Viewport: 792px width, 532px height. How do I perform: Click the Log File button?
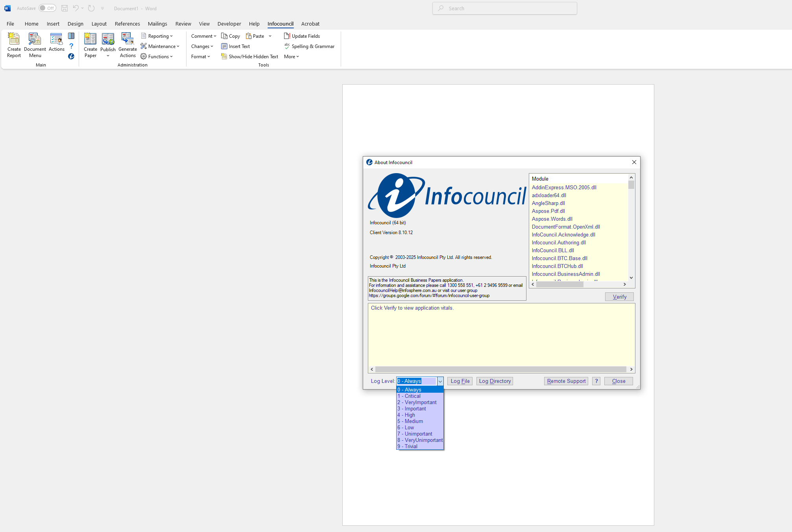(460, 381)
